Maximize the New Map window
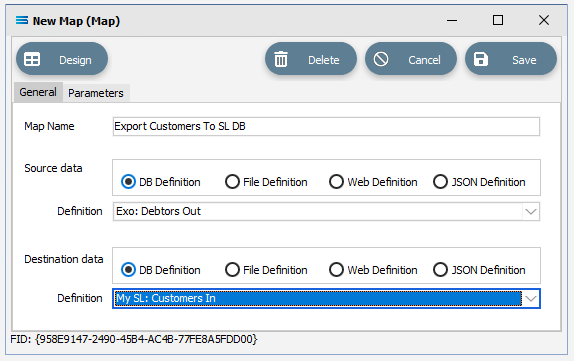 498,20
